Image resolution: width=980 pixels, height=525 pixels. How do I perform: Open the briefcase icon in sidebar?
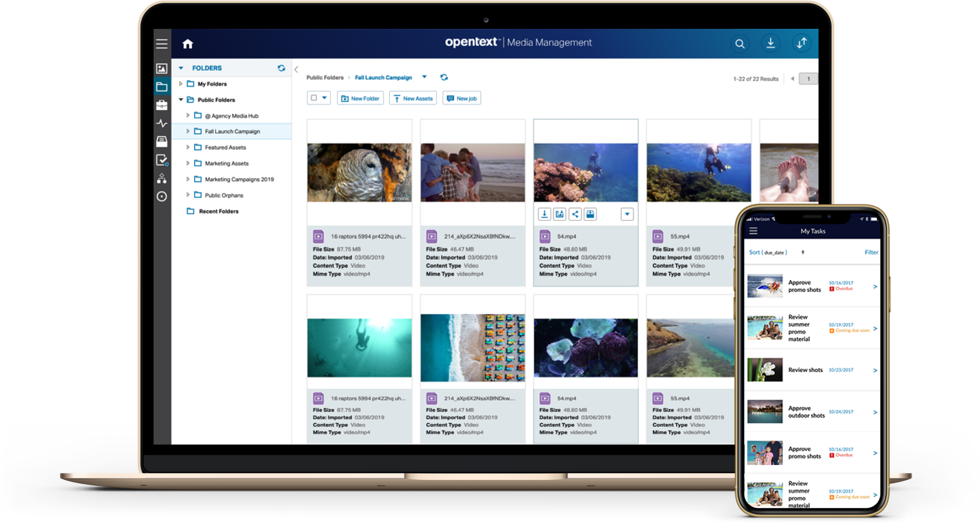point(161,105)
